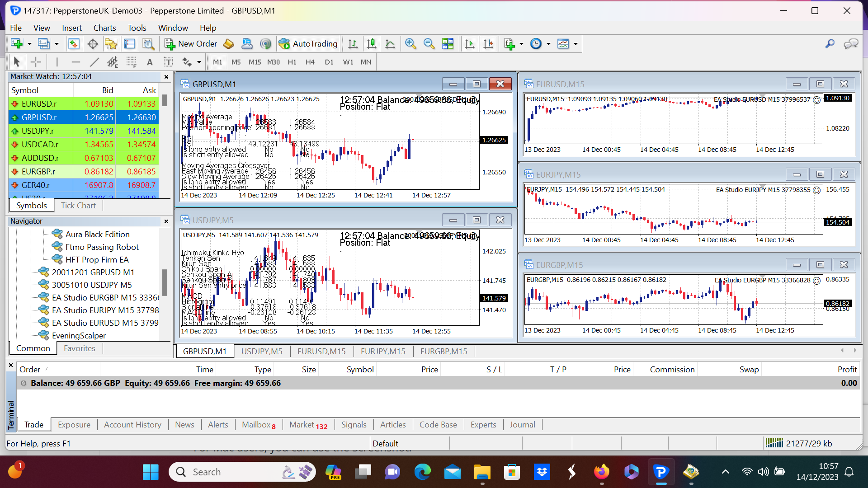Open File Explorer from taskbar
The height and width of the screenshot is (488, 868).
click(482, 472)
